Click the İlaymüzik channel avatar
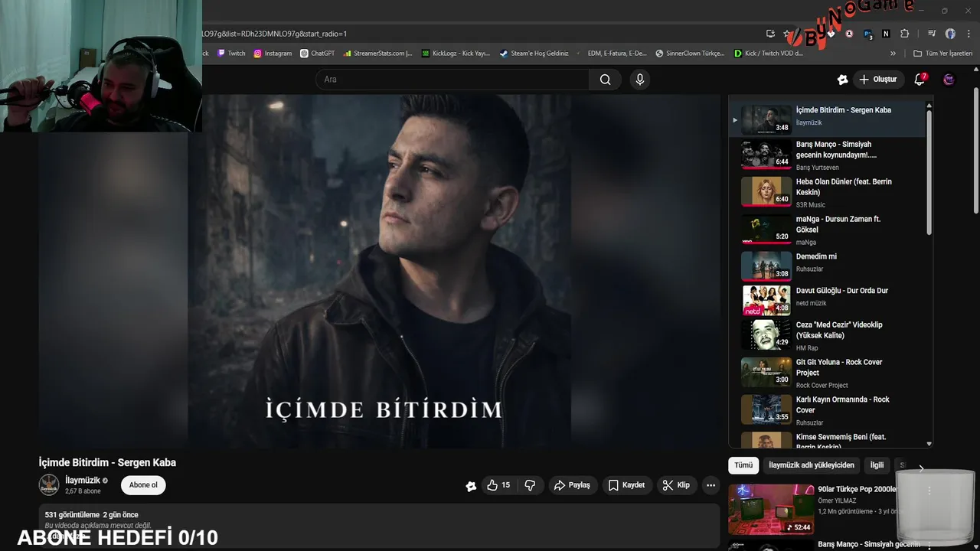Image resolution: width=980 pixels, height=551 pixels. click(49, 484)
